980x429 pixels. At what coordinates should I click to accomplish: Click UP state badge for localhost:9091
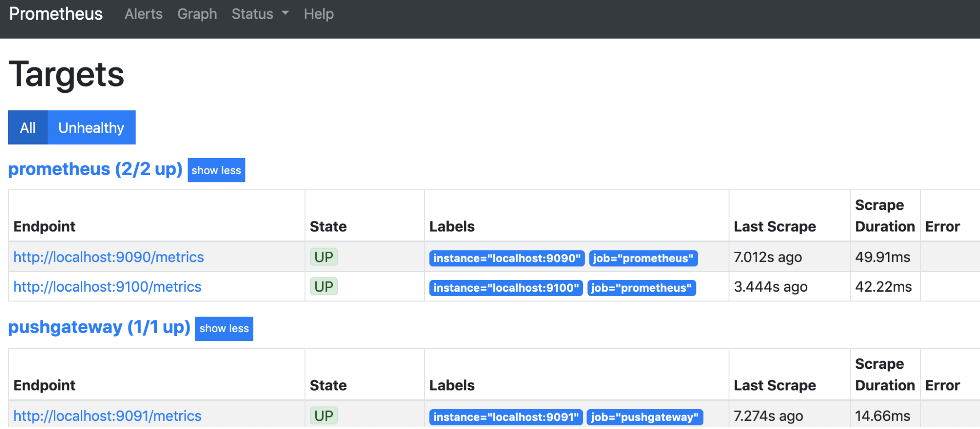coord(324,416)
